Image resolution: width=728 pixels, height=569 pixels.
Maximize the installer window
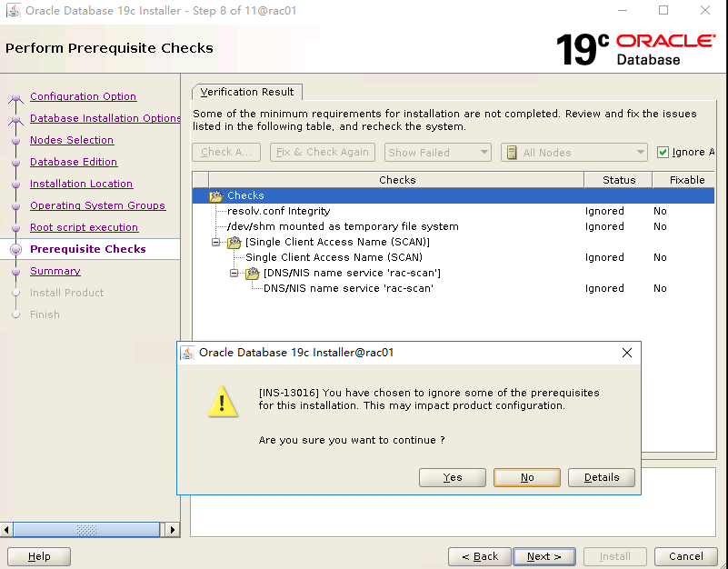(663, 10)
